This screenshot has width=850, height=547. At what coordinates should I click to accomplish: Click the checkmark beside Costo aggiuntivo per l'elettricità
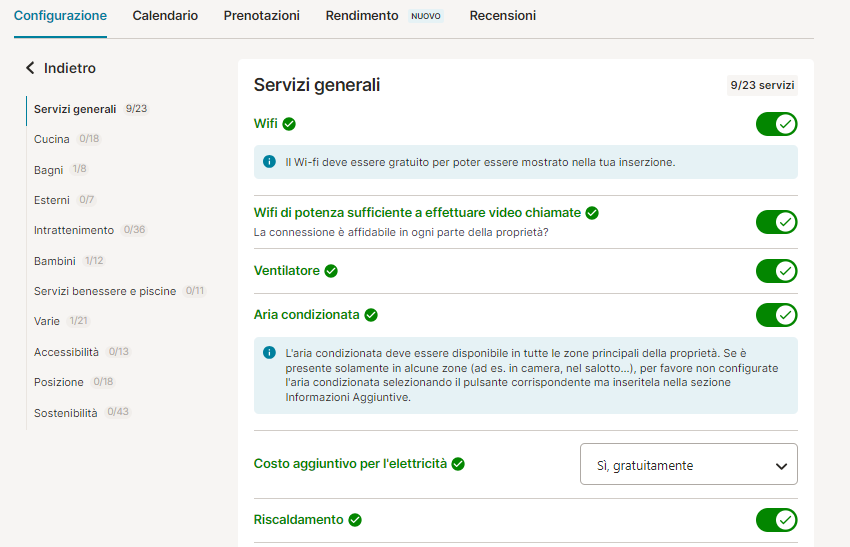pos(459,464)
